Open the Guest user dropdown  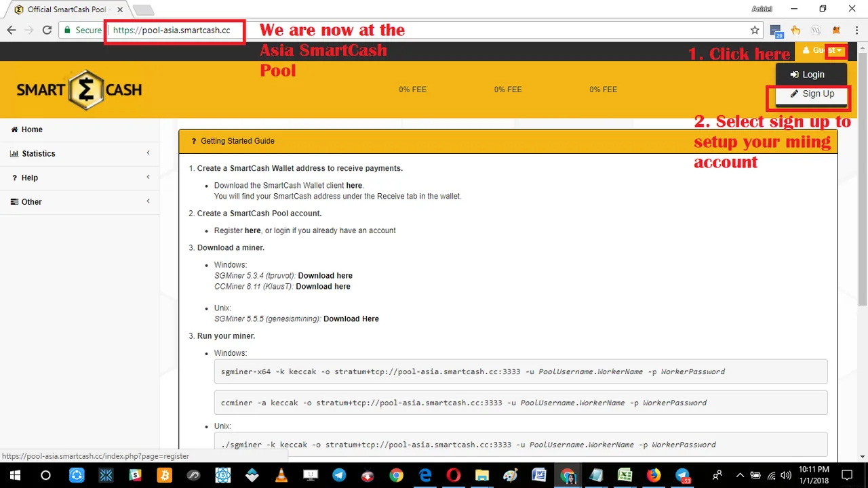[823, 51]
